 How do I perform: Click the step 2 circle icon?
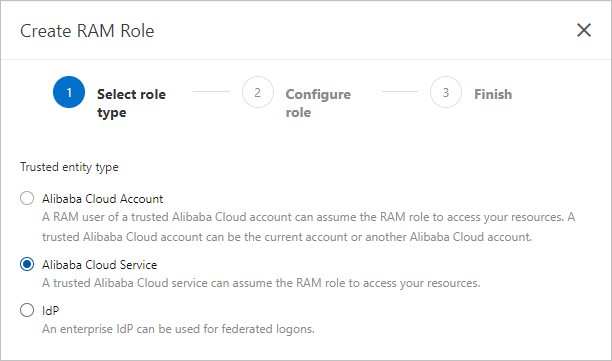click(258, 92)
